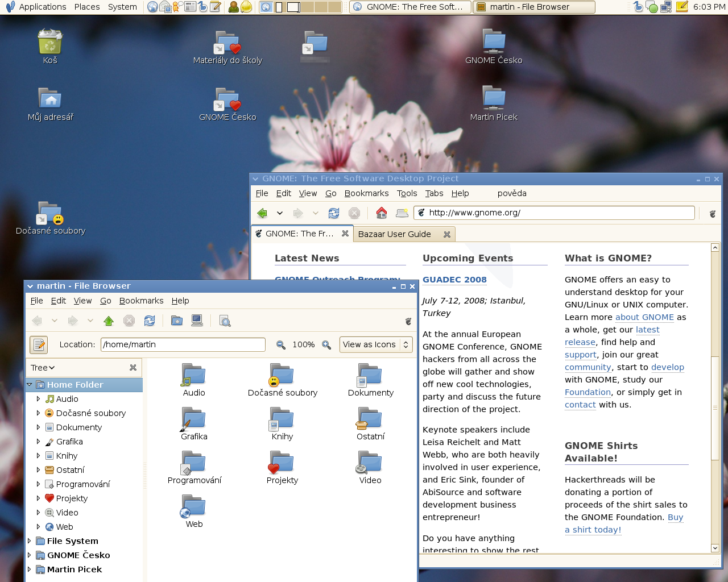Click the contact link

580,405
